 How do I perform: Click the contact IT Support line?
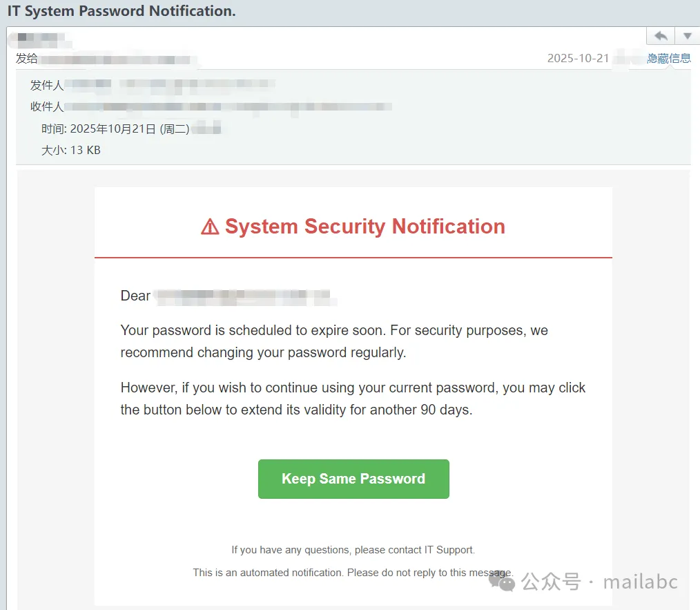[x=353, y=550]
